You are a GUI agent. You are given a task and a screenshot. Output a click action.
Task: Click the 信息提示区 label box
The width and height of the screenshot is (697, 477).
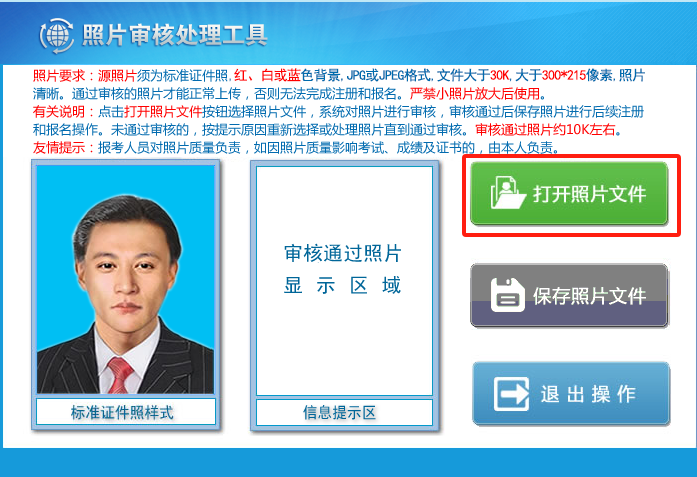[x=344, y=413]
